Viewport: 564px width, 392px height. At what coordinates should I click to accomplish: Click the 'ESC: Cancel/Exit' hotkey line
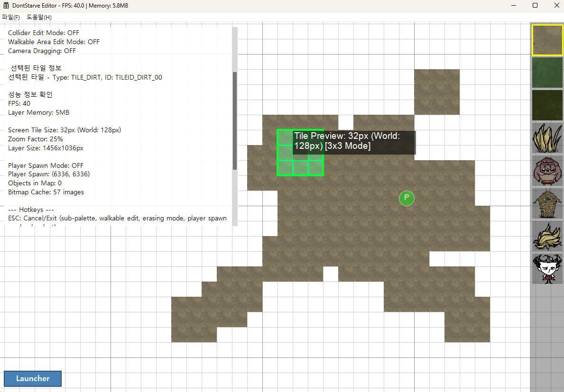[x=117, y=218]
